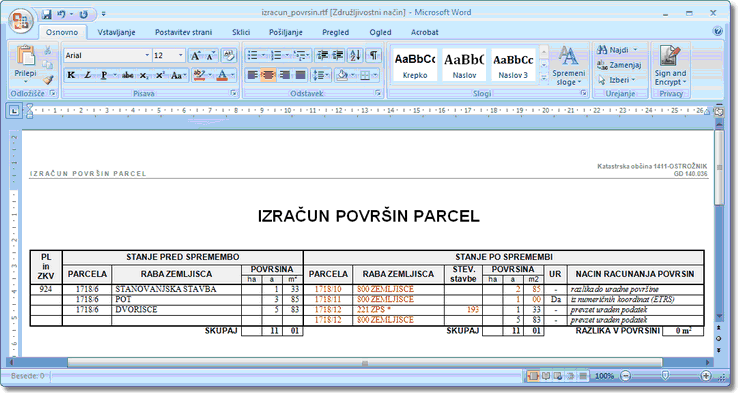Undo the last action
Image resolution: width=739 pixels, height=395 pixels.
click(x=61, y=14)
